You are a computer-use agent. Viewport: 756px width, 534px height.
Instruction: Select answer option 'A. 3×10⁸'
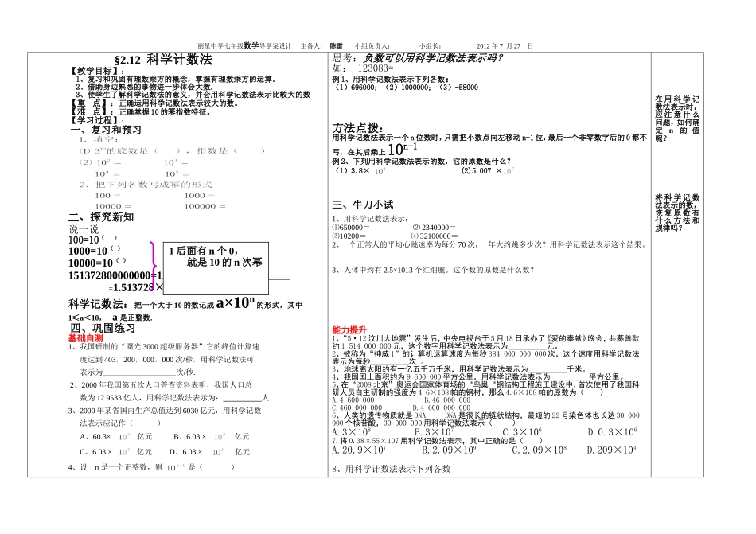352,432
